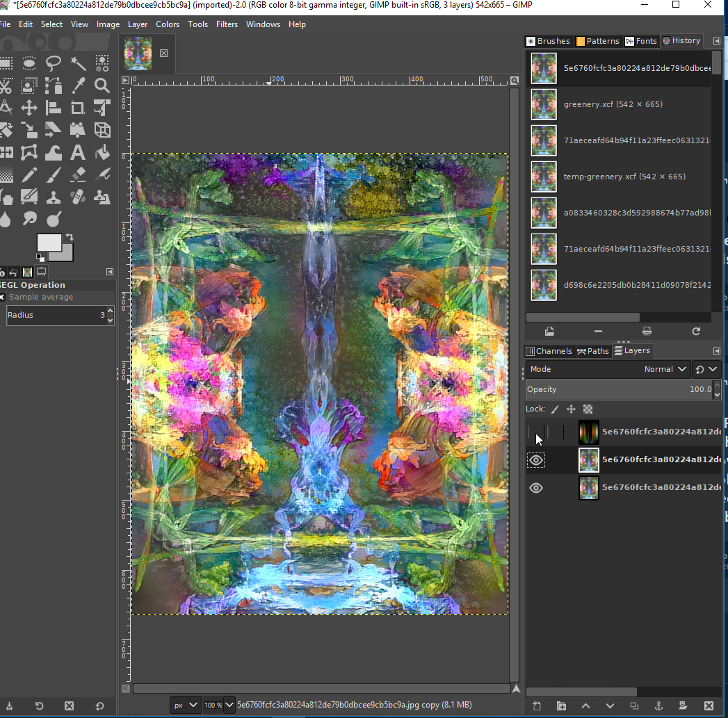Image resolution: width=728 pixels, height=718 pixels.
Task: Select the Move tool
Action: click(x=29, y=108)
